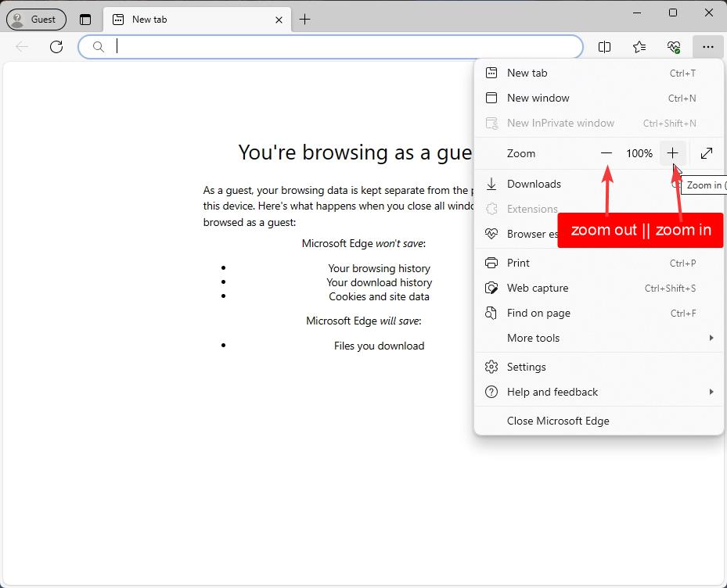This screenshot has width=727, height=588.
Task: Click the search magnifier in address bar
Action: click(x=97, y=46)
